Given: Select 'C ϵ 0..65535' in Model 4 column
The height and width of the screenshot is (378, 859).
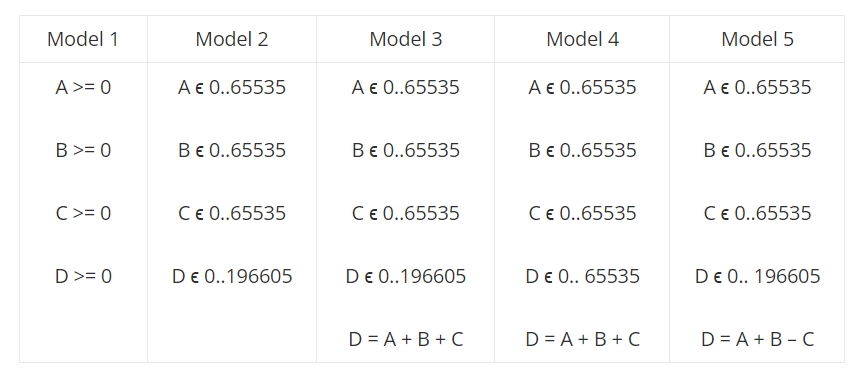Looking at the screenshot, I should pos(582,213).
